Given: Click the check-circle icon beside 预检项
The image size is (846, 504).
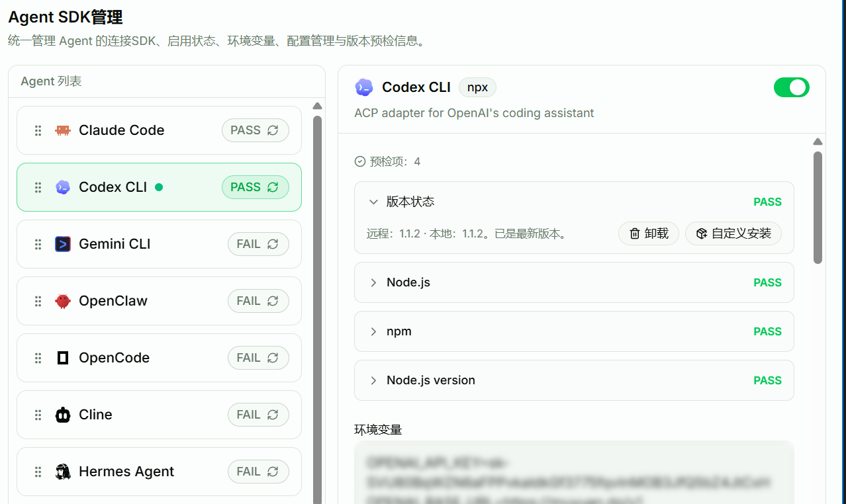Looking at the screenshot, I should point(360,161).
